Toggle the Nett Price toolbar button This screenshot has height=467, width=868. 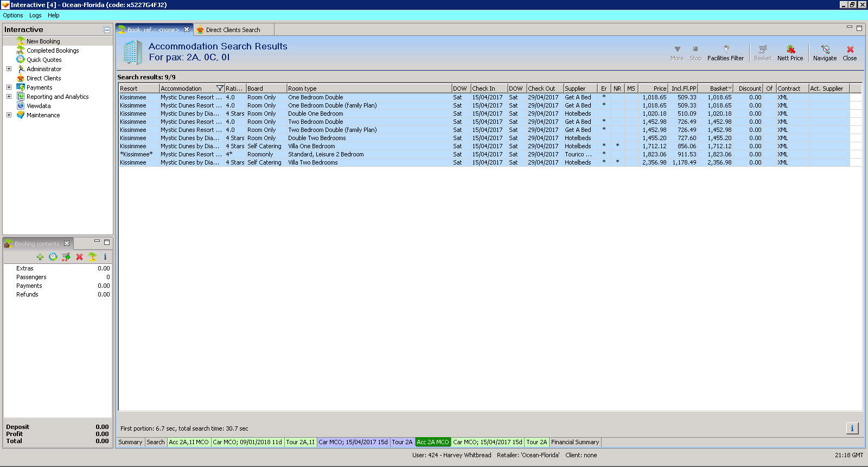(x=790, y=53)
